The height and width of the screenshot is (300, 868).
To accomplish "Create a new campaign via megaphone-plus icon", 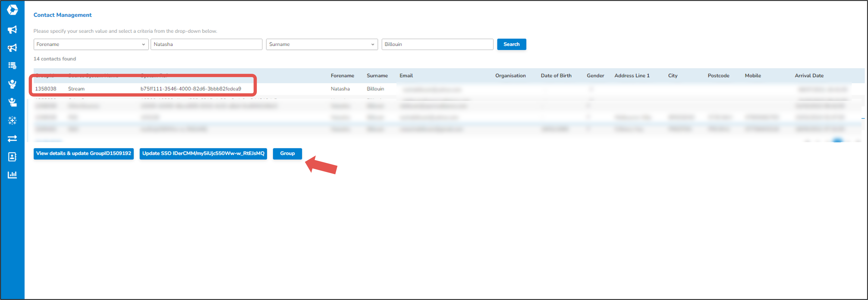I will click(12, 47).
